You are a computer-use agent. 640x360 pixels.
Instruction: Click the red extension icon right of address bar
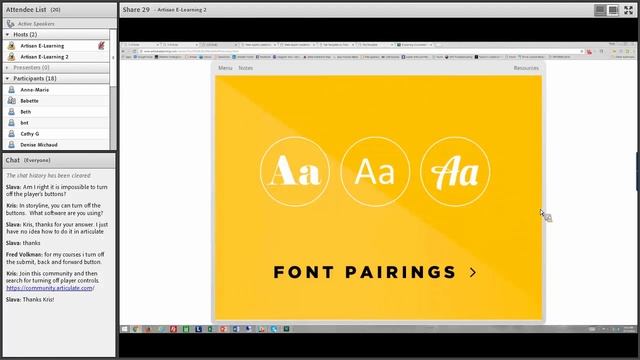pyautogui.click(x=589, y=51)
